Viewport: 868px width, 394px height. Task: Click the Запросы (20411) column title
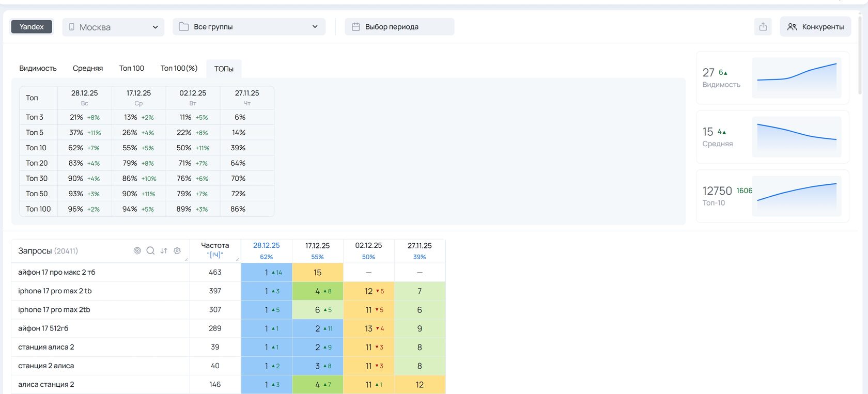[48, 251]
